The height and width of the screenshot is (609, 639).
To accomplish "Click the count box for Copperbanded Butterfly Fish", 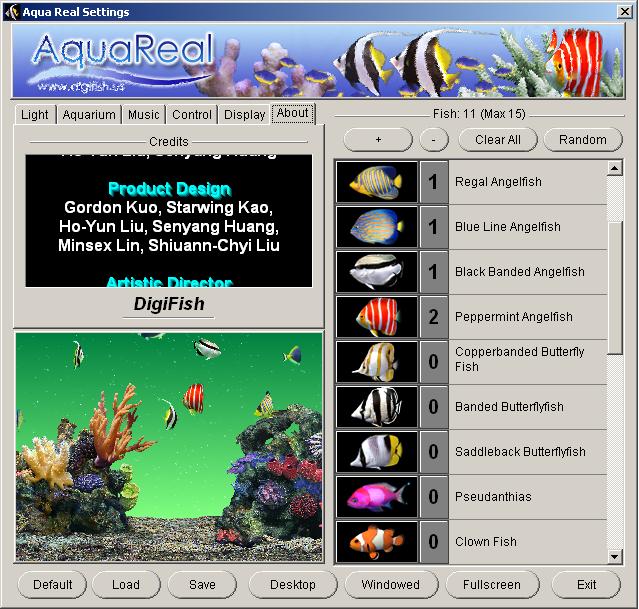I will [x=434, y=362].
